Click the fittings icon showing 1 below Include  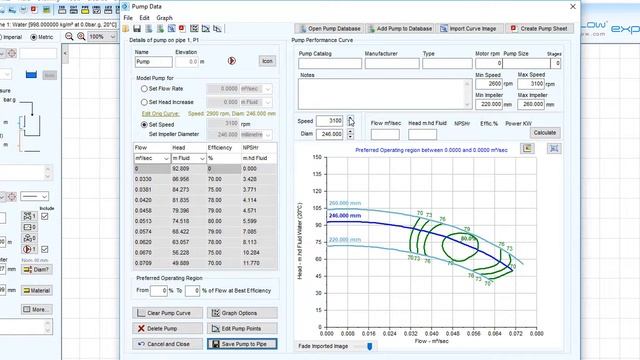pos(30,216)
